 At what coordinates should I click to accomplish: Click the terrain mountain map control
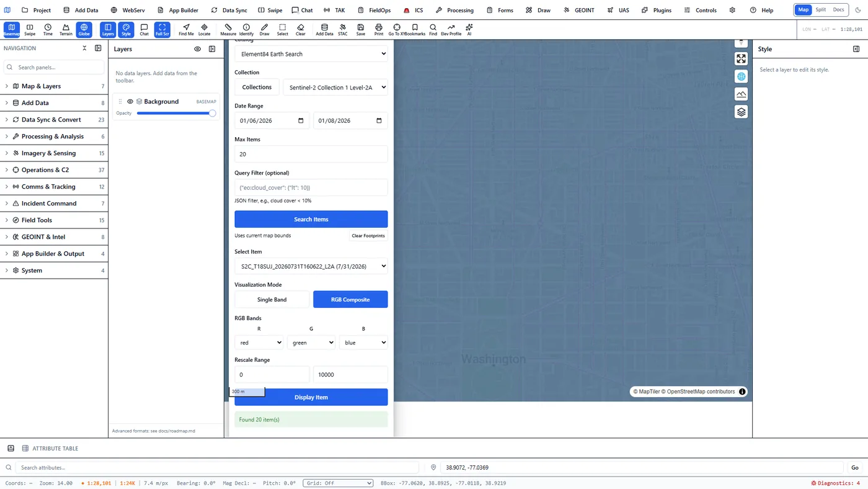(x=741, y=94)
